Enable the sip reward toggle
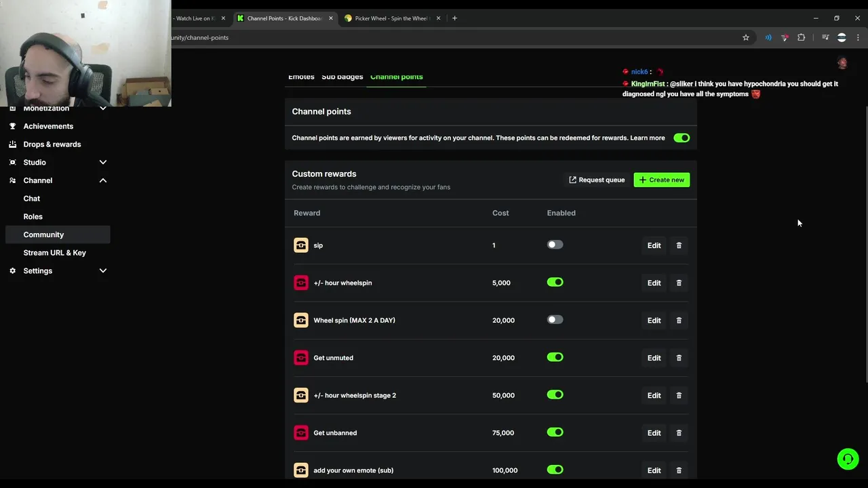Screen dimensions: 868x488 (x=555, y=245)
